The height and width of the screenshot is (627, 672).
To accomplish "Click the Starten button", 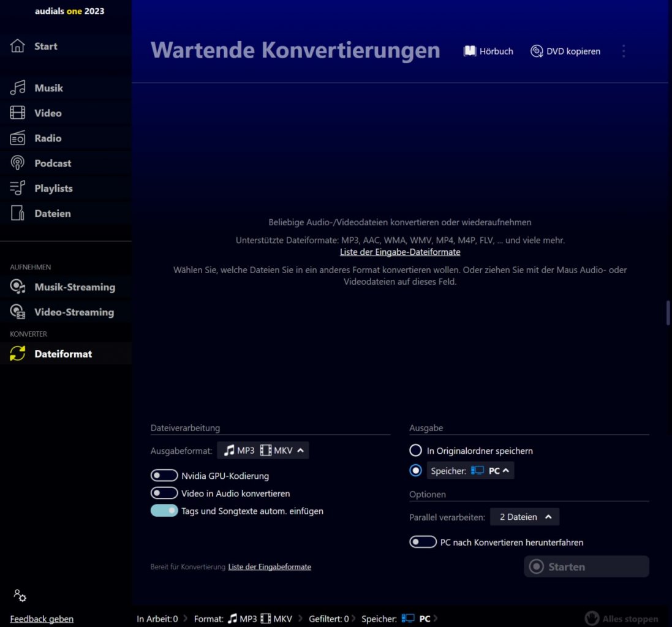I will click(x=586, y=566).
